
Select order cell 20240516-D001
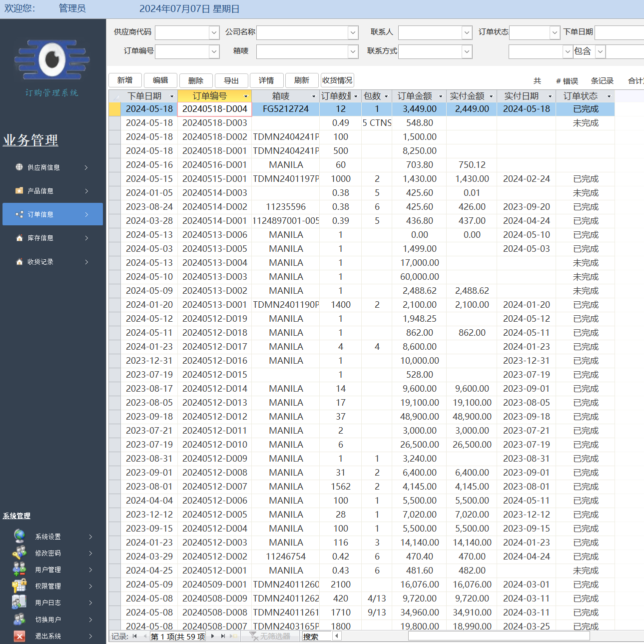(214, 165)
